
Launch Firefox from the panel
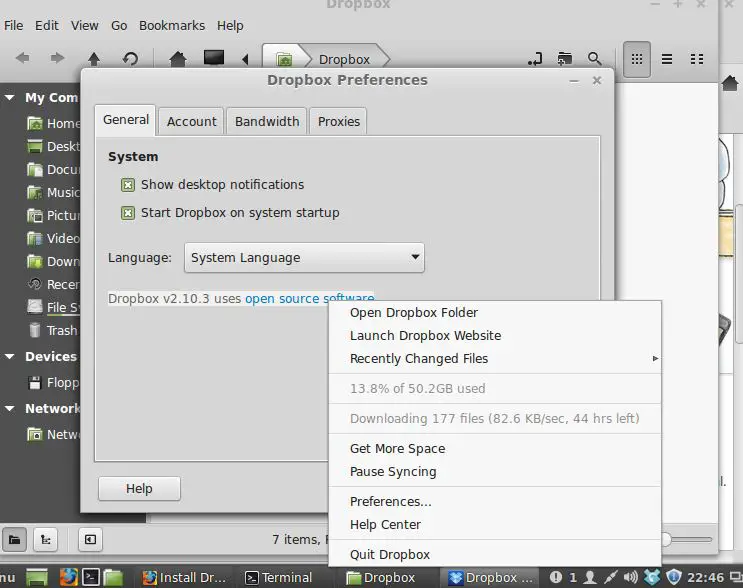pos(68,577)
